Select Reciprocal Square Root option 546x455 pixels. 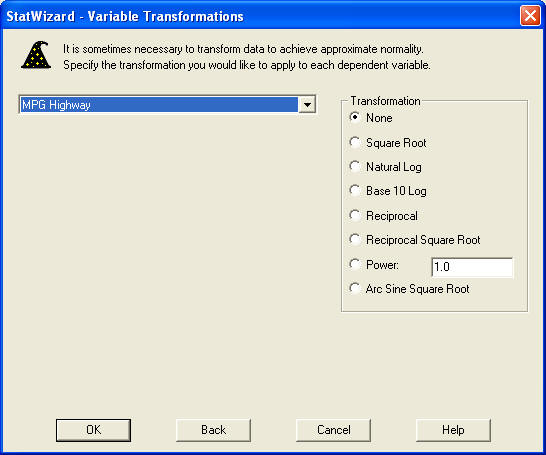pyautogui.click(x=415, y=240)
